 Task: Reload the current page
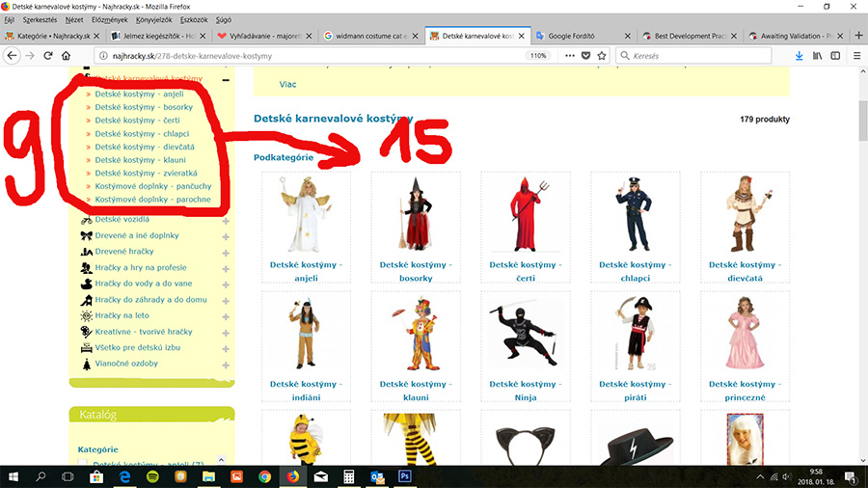click(x=48, y=56)
